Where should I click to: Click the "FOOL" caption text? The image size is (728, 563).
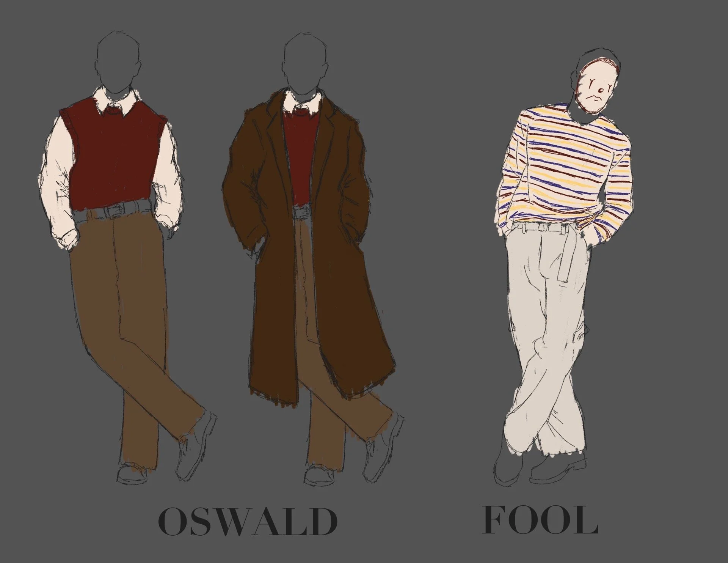[x=540, y=520]
